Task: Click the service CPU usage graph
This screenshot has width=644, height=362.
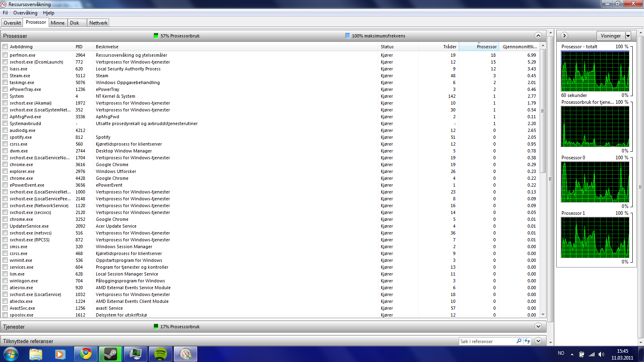Action: [x=595, y=127]
